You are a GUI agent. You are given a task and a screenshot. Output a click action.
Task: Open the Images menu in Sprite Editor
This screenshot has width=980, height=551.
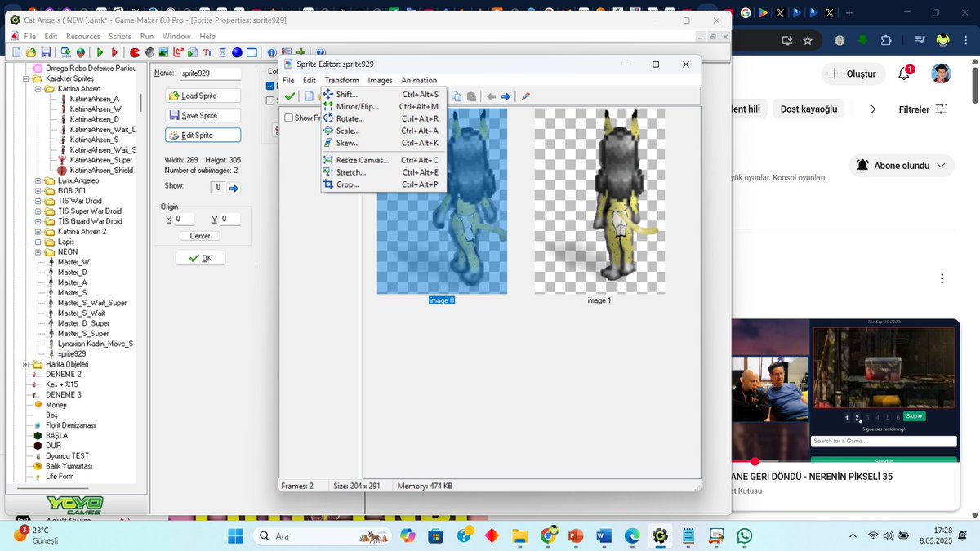[380, 80]
